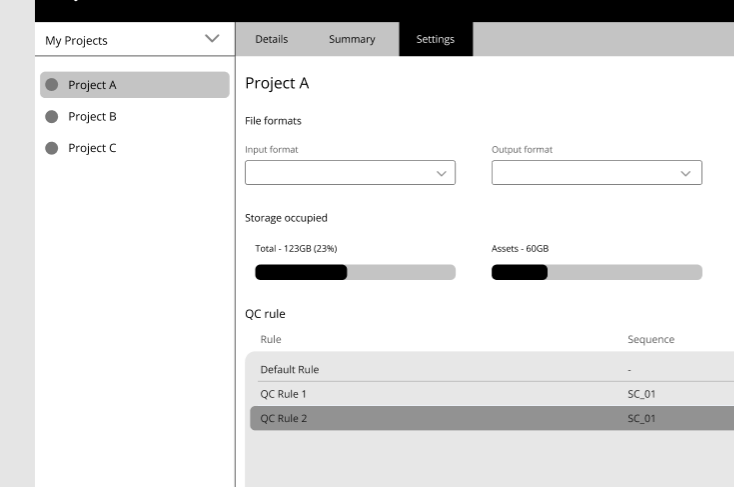
Task: Select the QC Rule 2 name
Action: click(283, 418)
